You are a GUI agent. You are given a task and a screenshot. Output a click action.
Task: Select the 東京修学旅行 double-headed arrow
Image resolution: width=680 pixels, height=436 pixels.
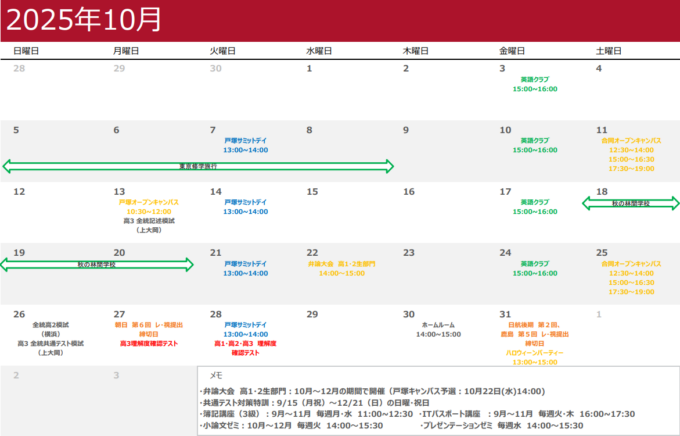[x=198, y=166]
